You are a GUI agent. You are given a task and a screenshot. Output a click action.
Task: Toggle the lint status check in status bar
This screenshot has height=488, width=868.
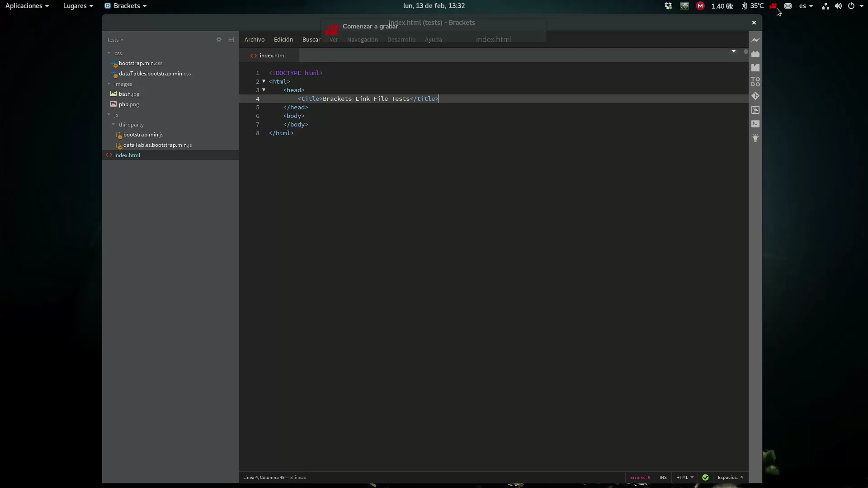tap(705, 478)
